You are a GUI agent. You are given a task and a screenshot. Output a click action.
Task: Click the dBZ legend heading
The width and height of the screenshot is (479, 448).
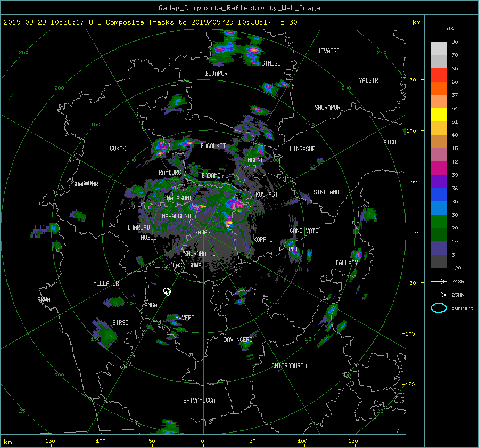click(451, 29)
